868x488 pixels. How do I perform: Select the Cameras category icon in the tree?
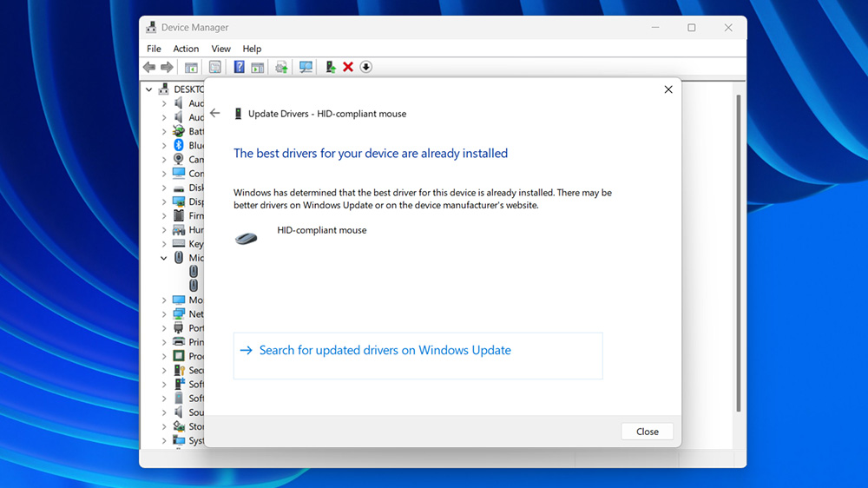(x=179, y=159)
